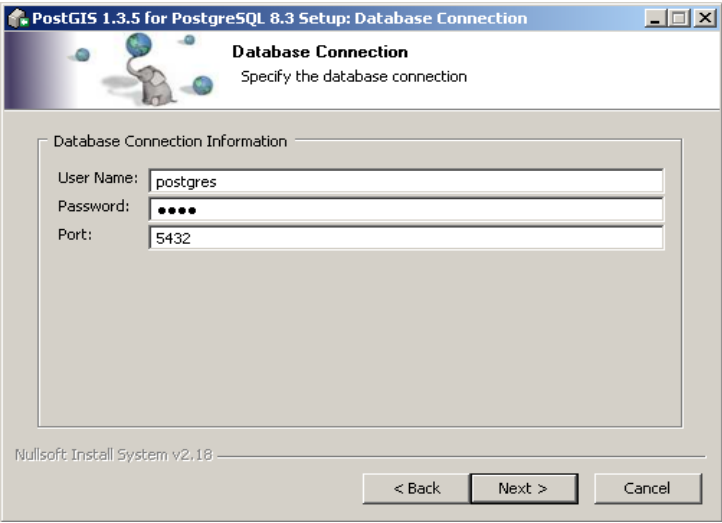The image size is (722, 523).
Task: Click the User Name input field
Action: click(406, 181)
